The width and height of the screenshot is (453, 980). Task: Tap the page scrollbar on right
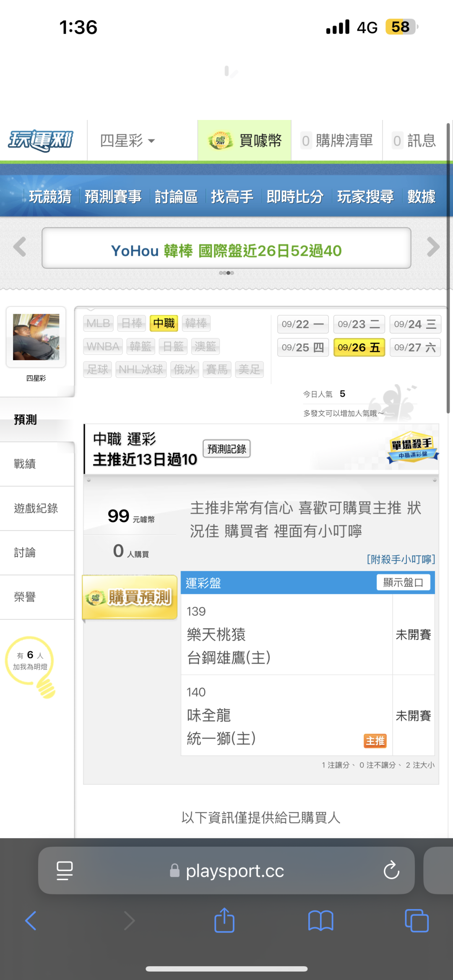point(448,268)
